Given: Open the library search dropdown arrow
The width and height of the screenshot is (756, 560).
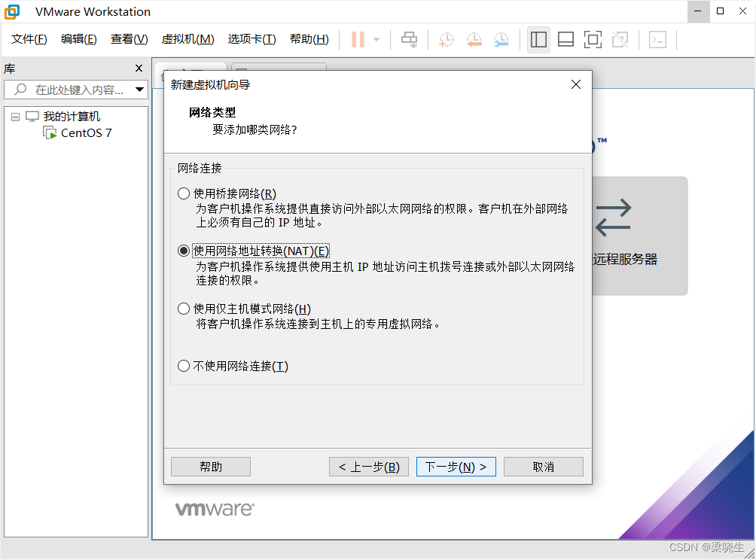Looking at the screenshot, I should click(139, 90).
